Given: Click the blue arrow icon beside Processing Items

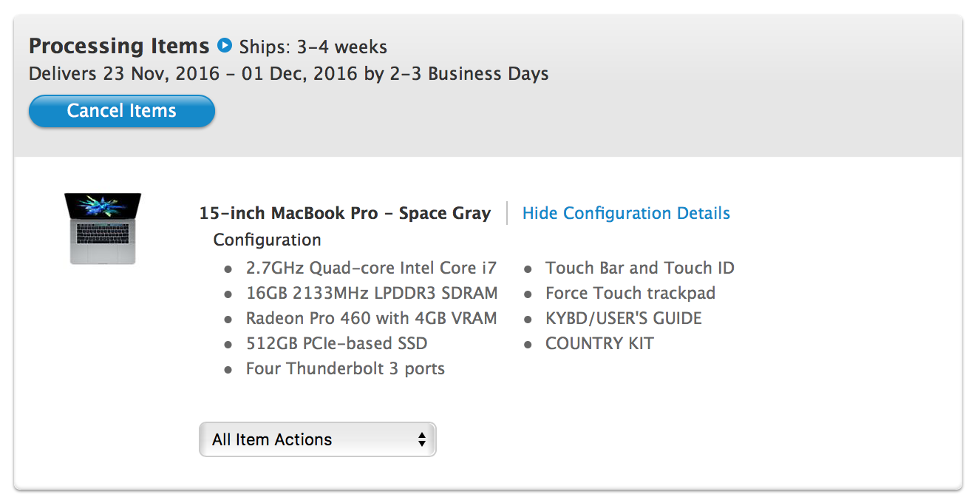Looking at the screenshot, I should (225, 46).
